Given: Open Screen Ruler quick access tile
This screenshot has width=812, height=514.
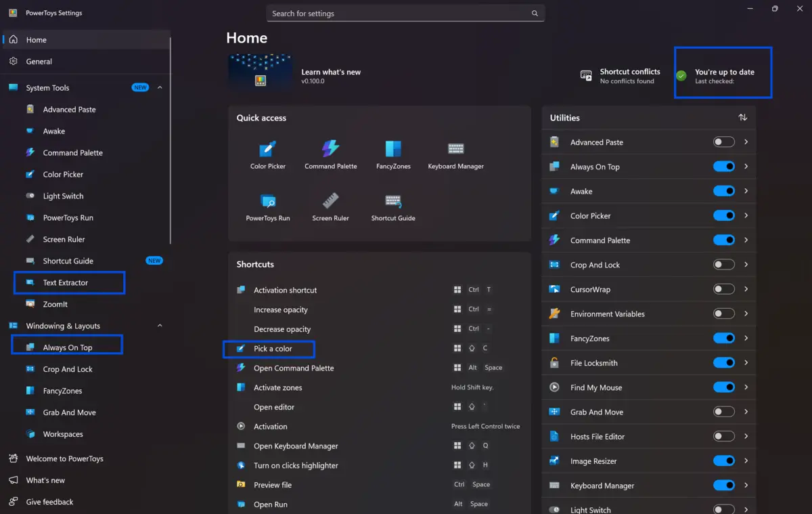Looking at the screenshot, I should (x=330, y=207).
